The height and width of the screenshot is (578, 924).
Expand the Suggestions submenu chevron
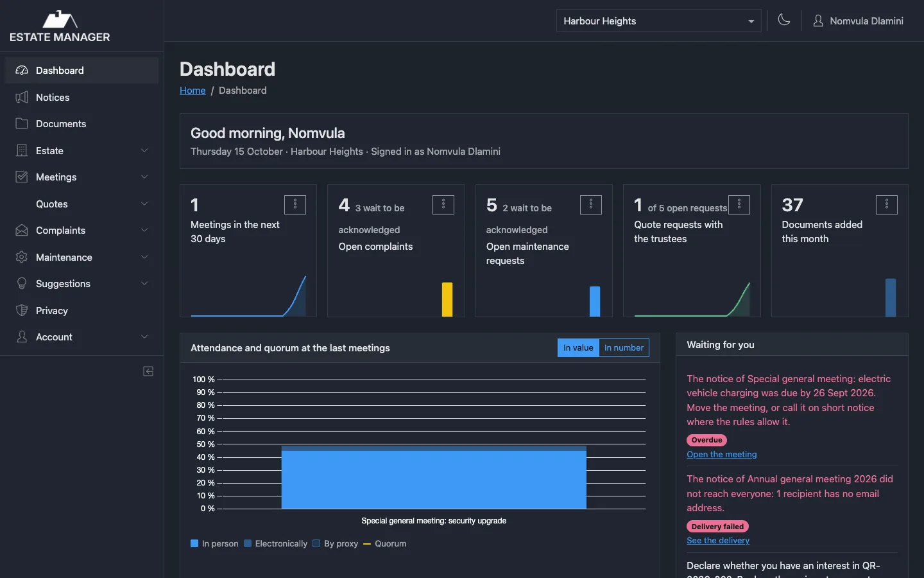pos(144,283)
